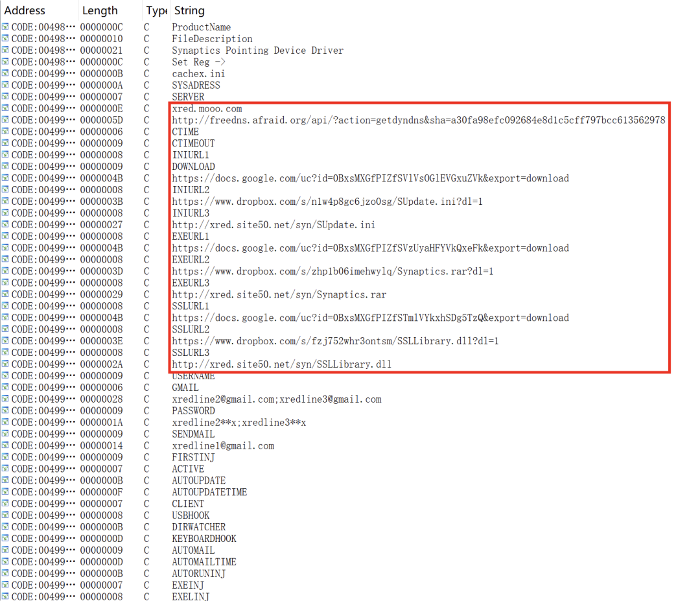Image resolution: width=700 pixels, height=601 pixels.
Task: Select the string 'AUTOMAILTIME'
Action: pyautogui.click(x=204, y=561)
